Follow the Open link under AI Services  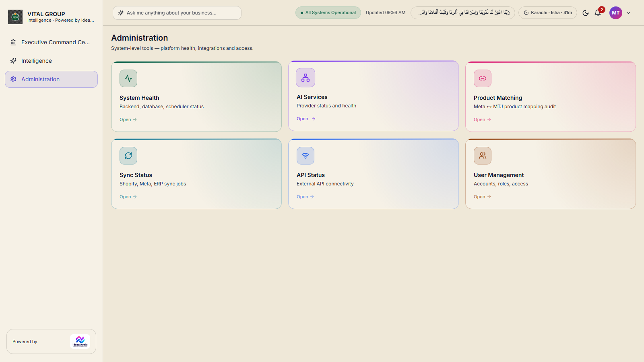tap(306, 119)
